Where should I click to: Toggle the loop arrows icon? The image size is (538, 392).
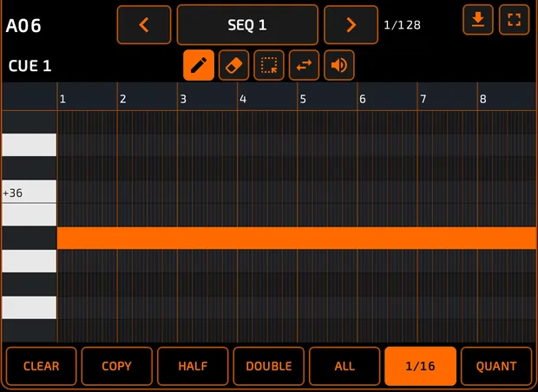click(304, 65)
